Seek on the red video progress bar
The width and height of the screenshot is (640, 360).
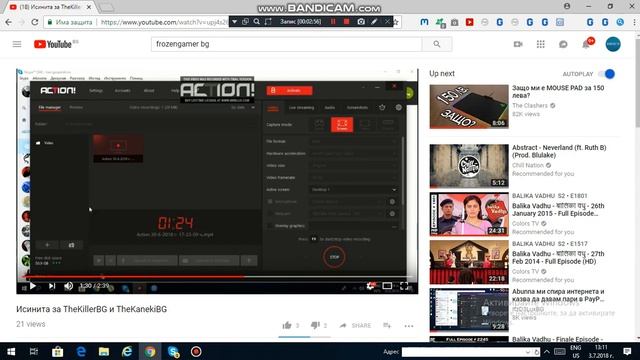pyautogui.click(x=217, y=277)
